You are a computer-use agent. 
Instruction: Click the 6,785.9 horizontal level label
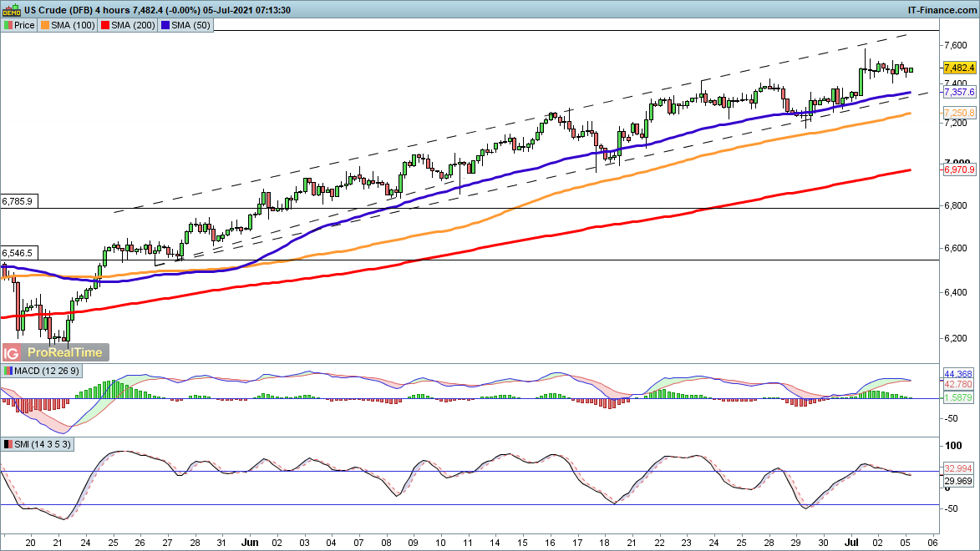coord(18,201)
